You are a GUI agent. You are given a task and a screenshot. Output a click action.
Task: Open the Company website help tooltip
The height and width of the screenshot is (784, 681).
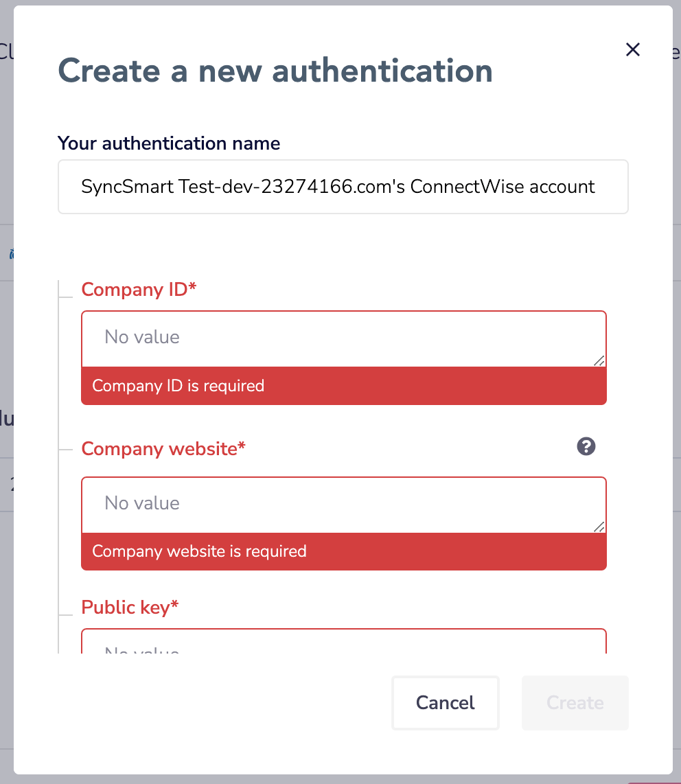click(x=586, y=447)
